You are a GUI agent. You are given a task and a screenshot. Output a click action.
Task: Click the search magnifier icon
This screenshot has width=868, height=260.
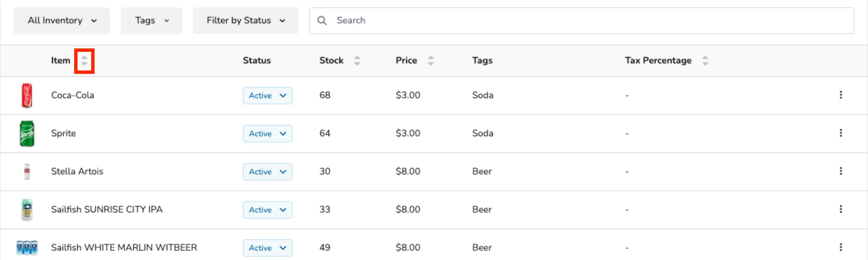click(322, 21)
